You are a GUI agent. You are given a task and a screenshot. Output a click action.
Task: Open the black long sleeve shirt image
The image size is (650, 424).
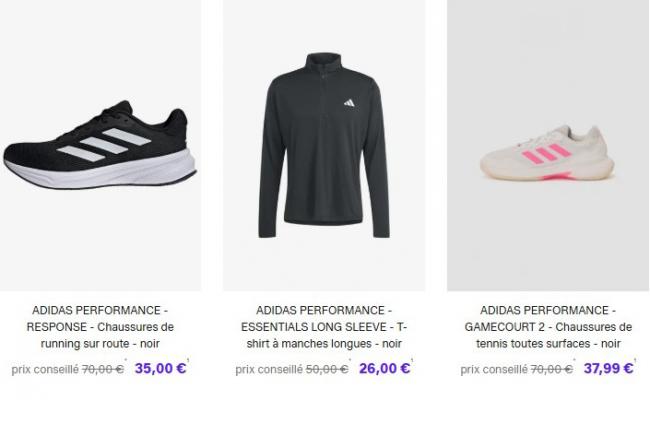[324, 145]
